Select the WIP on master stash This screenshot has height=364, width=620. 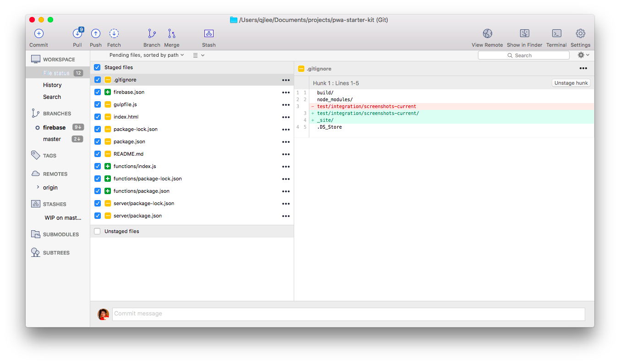(63, 217)
